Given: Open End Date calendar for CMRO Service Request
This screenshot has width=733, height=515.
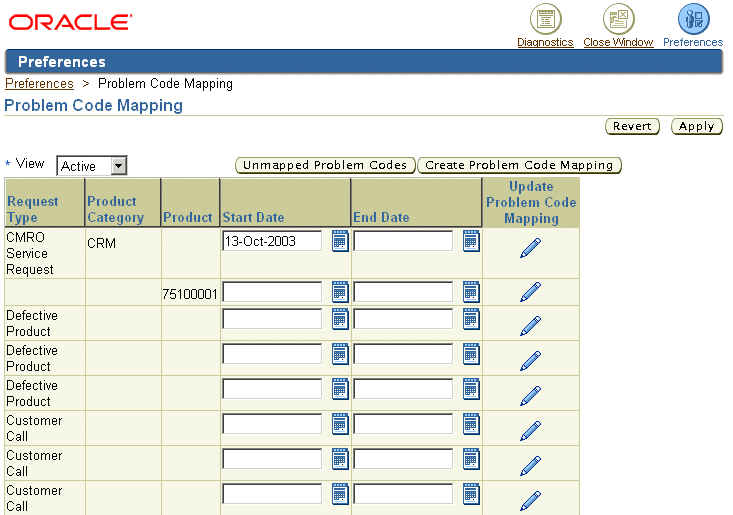Looking at the screenshot, I should 471,241.
